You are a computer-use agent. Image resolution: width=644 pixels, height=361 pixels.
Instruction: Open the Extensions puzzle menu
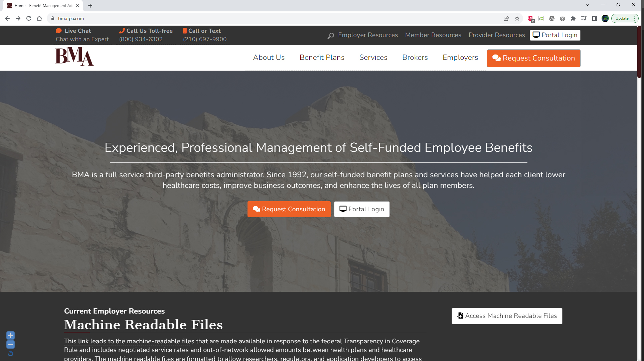click(x=573, y=18)
